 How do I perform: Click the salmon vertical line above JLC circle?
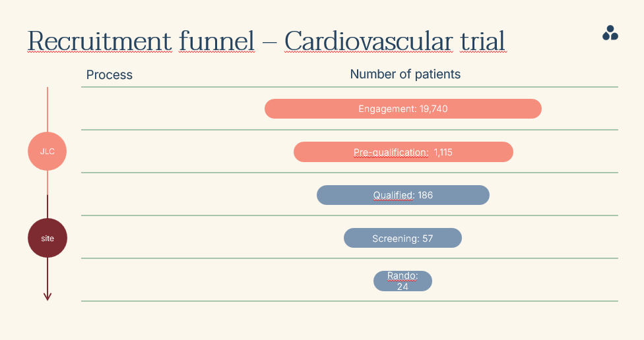(48, 109)
